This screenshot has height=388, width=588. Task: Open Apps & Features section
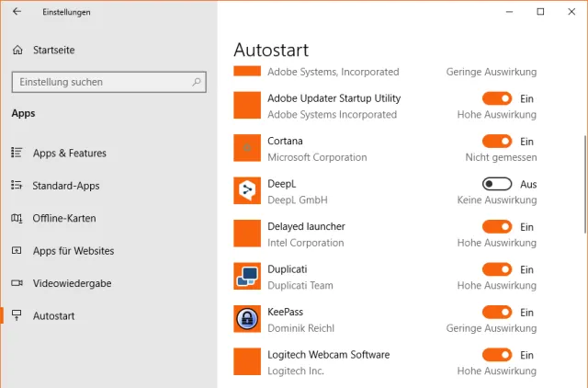(69, 154)
